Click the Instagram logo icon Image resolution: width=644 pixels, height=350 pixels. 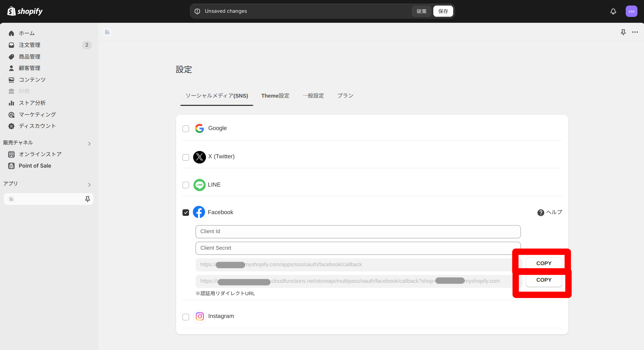(x=199, y=317)
